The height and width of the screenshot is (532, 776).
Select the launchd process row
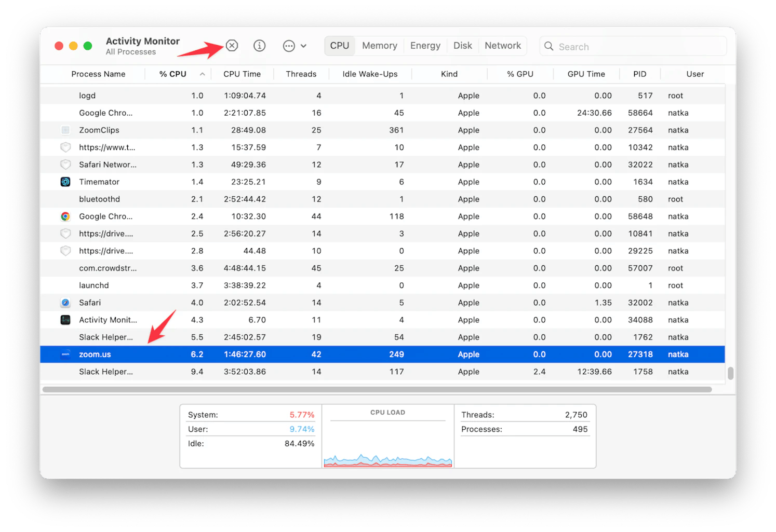(x=382, y=285)
